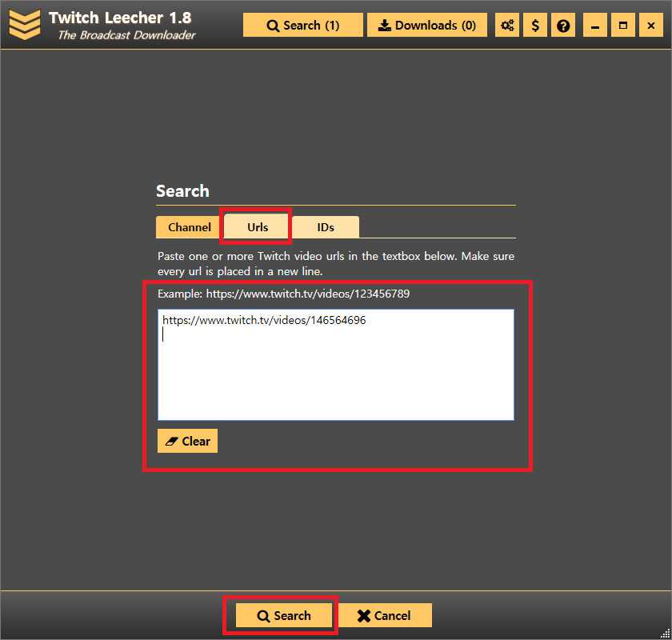Open help with the question mark icon

563,26
